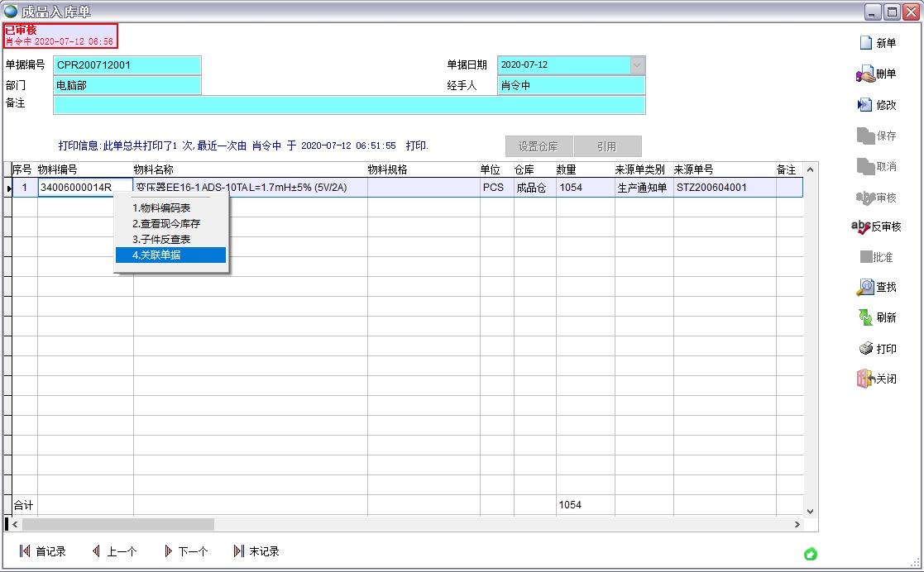Click the 关闭 (close) door icon

point(865,379)
